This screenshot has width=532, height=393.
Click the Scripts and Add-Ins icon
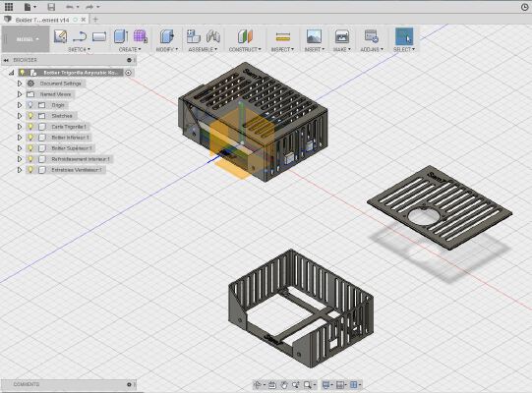[x=371, y=36]
